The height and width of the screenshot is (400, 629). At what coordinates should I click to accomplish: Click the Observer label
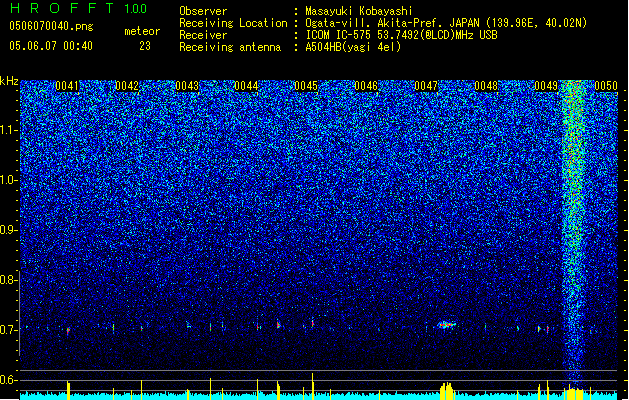(203, 11)
